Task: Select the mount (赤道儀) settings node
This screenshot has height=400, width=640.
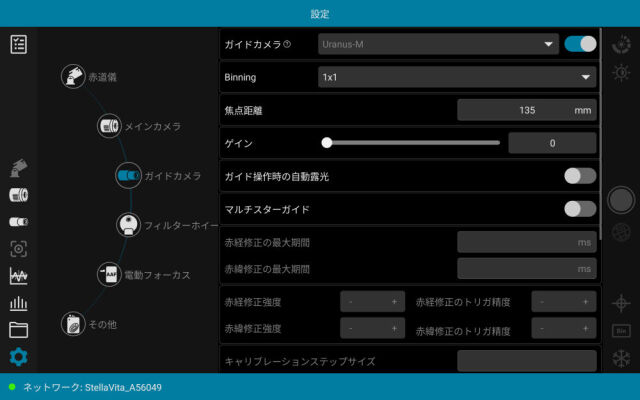Action: (x=74, y=76)
